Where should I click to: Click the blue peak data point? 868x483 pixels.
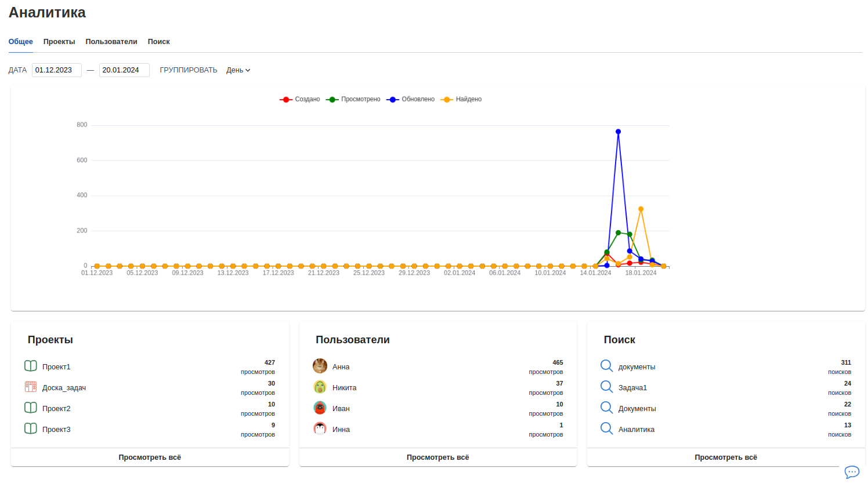click(619, 132)
